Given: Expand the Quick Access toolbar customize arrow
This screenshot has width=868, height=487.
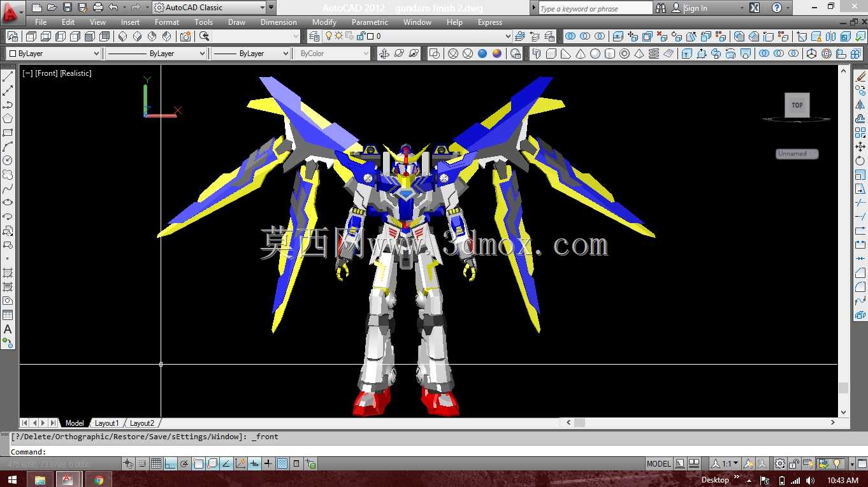Looking at the screenshot, I should 271,8.
